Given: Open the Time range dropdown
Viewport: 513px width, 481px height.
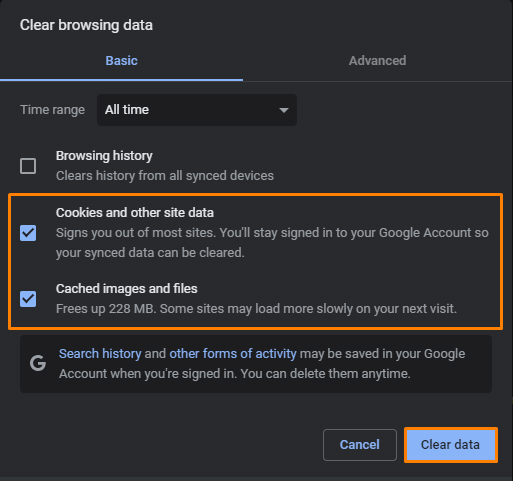Looking at the screenshot, I should (197, 110).
